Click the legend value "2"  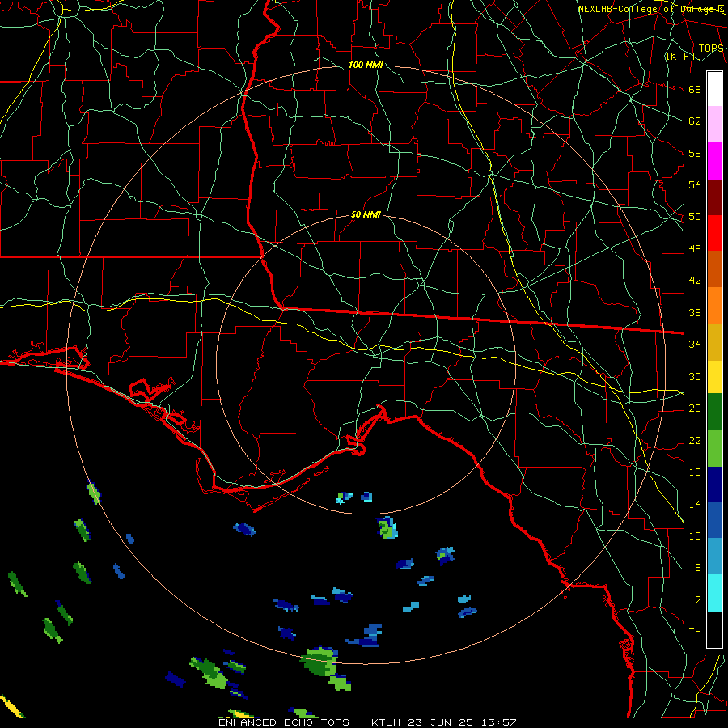click(x=697, y=600)
